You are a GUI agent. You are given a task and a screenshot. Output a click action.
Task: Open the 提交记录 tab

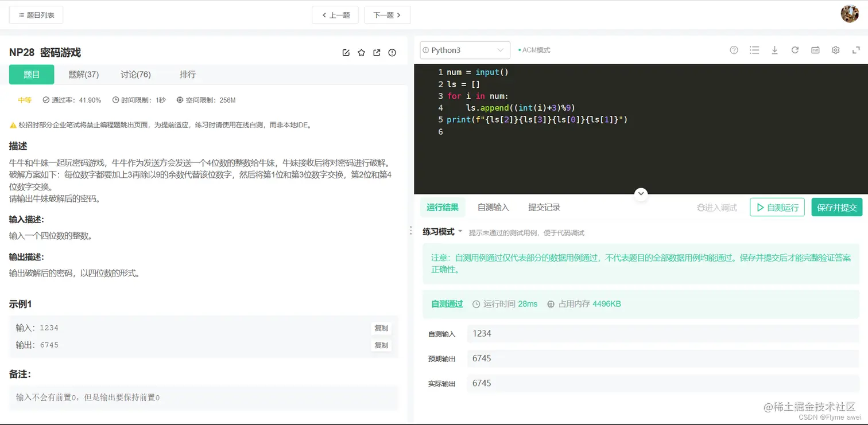pos(543,207)
